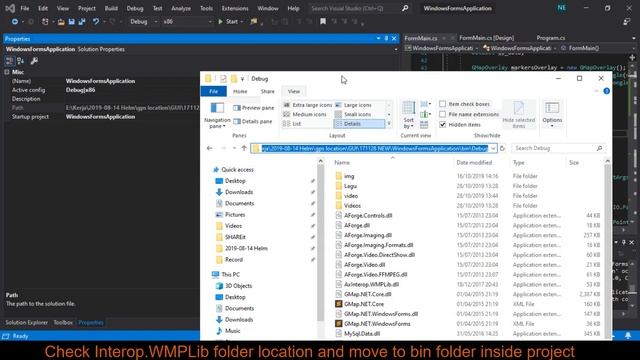Click Size all columns to fit icon
The width and height of the screenshot is (640, 360).
coord(424,124)
